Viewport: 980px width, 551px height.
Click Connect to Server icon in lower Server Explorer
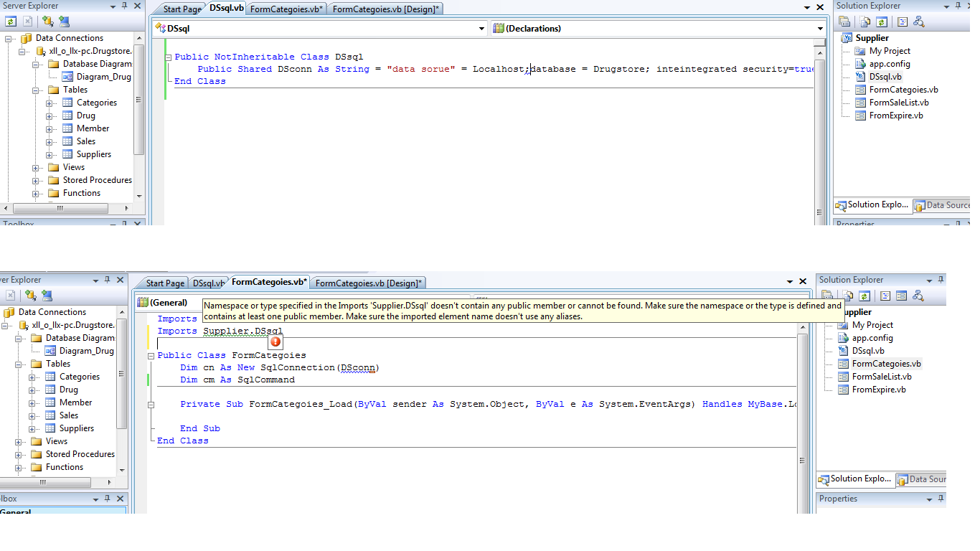coord(47,295)
